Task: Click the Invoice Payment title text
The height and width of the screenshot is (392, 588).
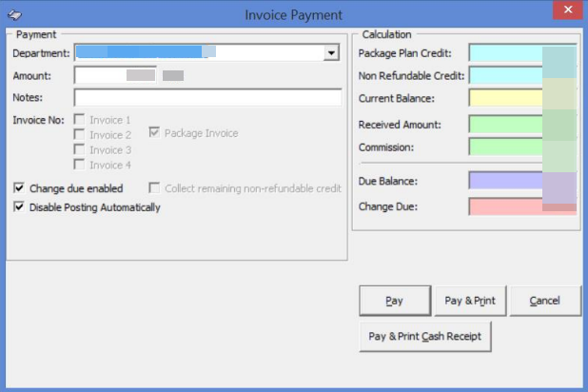Action: point(294,15)
